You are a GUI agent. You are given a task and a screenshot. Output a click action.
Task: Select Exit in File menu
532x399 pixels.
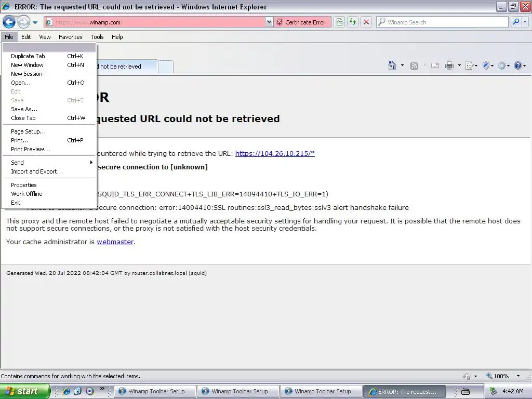pyautogui.click(x=48, y=203)
